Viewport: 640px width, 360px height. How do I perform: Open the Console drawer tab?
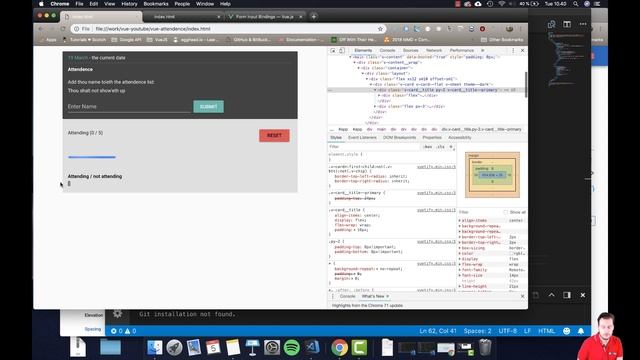pyautogui.click(x=347, y=296)
